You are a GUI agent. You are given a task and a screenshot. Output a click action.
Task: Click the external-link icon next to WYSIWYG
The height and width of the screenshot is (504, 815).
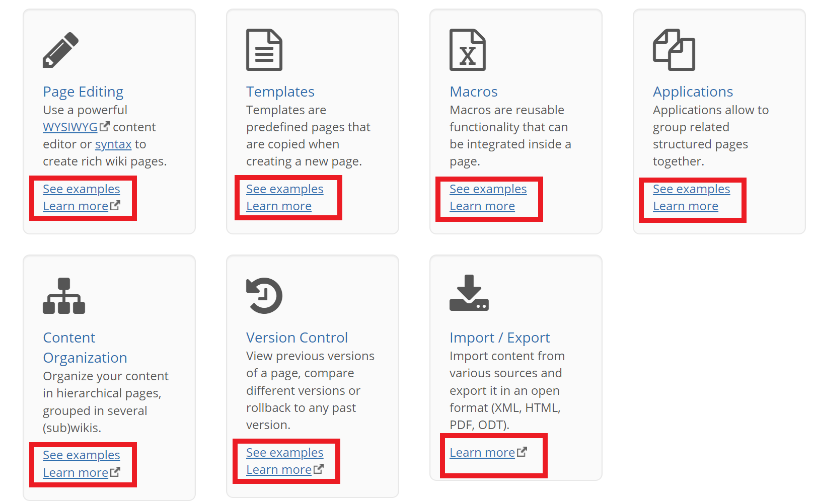coord(105,126)
